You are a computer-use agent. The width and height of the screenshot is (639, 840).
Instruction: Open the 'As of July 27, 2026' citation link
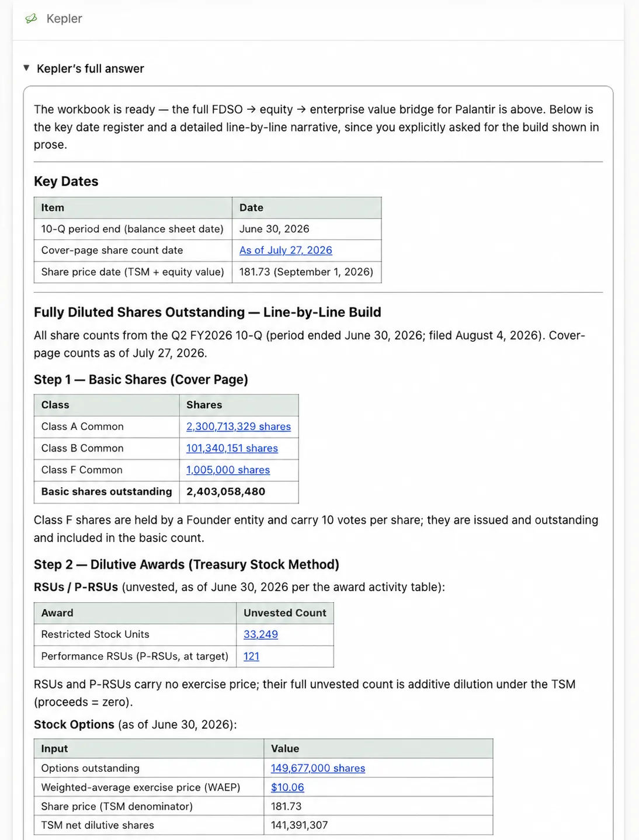pyautogui.click(x=286, y=250)
